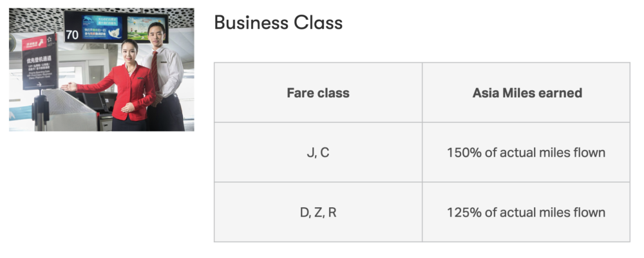644x258 pixels.
Task: Click the blue advertisement screen above the counter
Action: point(101,27)
